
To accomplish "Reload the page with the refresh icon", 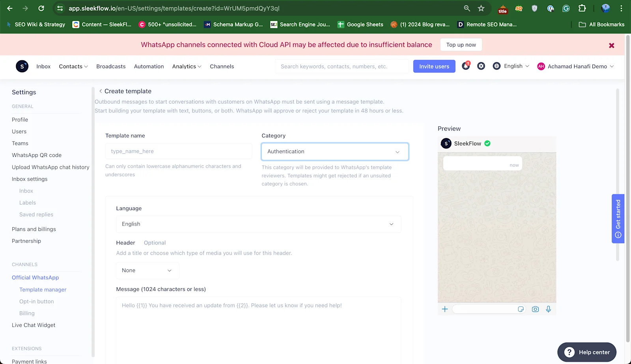I will 41,8.
